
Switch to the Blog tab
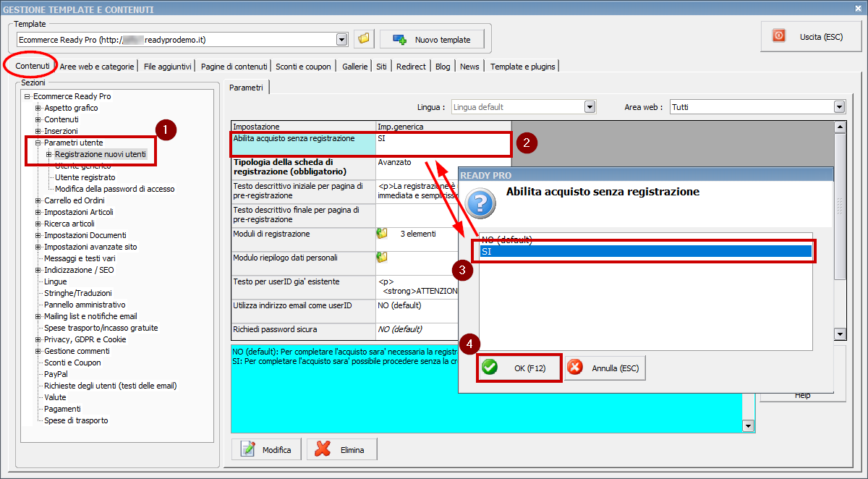pos(443,67)
